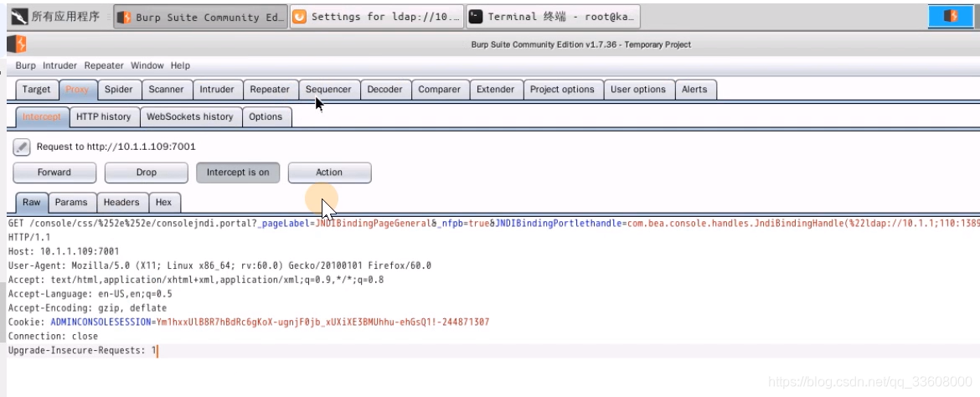Open the Comparer tab
Screen dimensions: 980x397
[440, 90]
